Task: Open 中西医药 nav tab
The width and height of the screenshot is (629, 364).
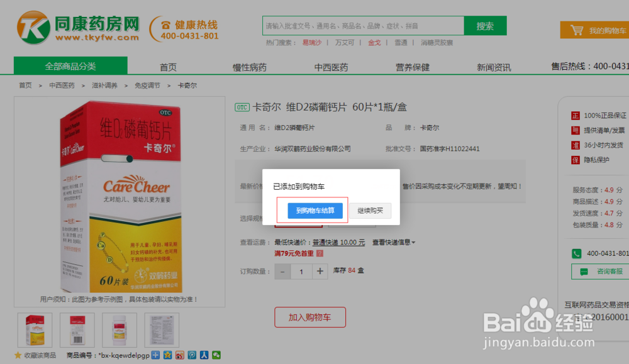Action: coord(331,67)
